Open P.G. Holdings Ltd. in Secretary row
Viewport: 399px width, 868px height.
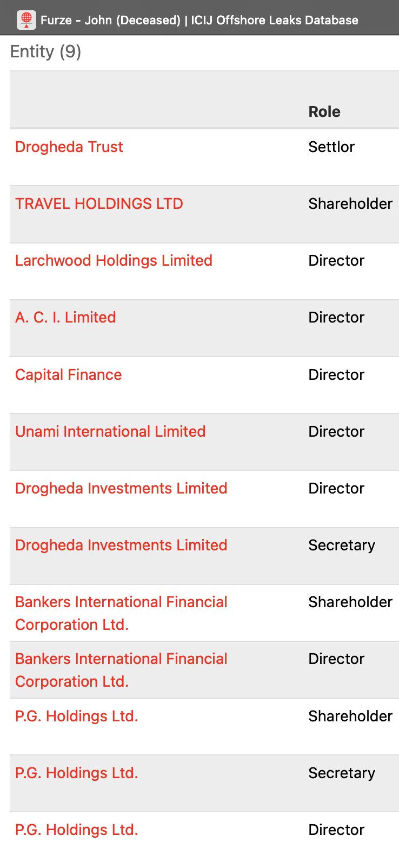click(x=77, y=773)
